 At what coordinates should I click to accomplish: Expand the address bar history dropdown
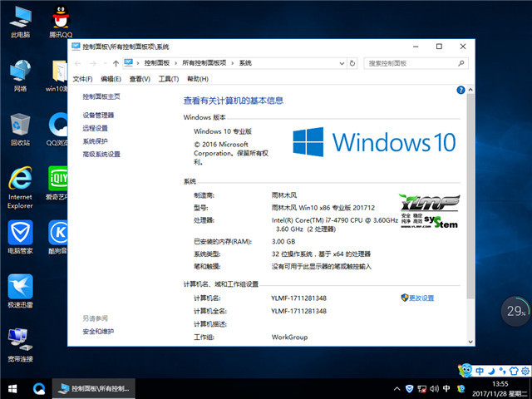[x=342, y=63]
